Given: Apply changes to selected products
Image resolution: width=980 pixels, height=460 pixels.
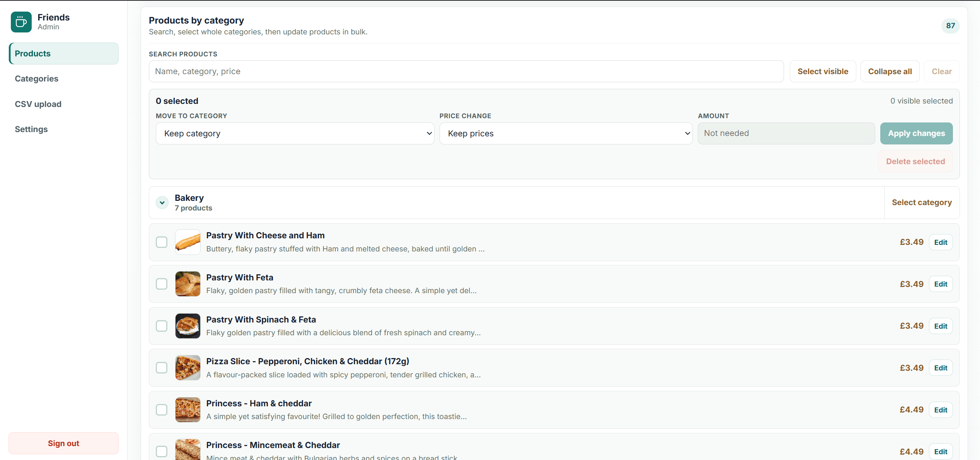Looking at the screenshot, I should (917, 134).
